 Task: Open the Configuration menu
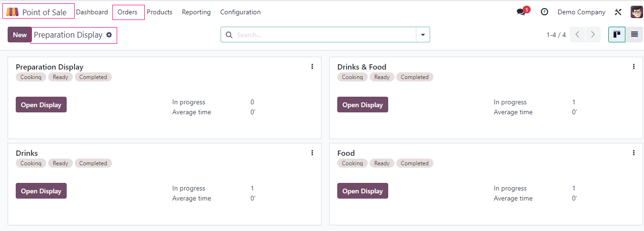pos(240,12)
